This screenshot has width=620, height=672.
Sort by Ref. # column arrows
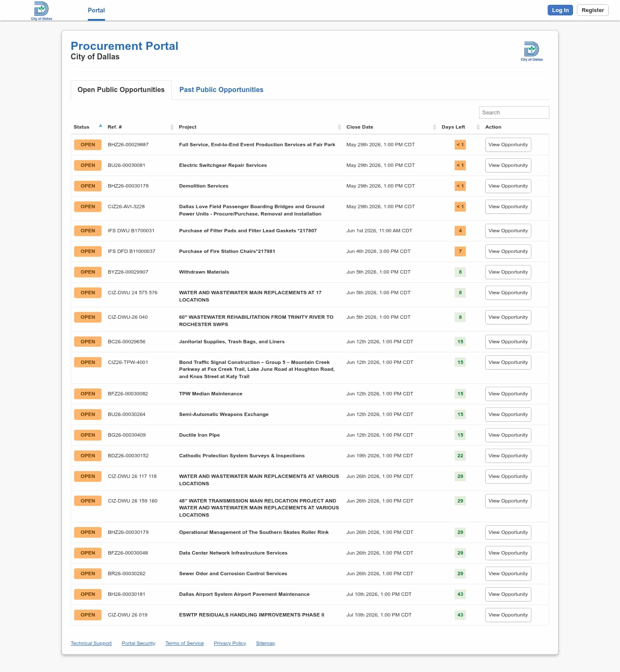tap(172, 127)
